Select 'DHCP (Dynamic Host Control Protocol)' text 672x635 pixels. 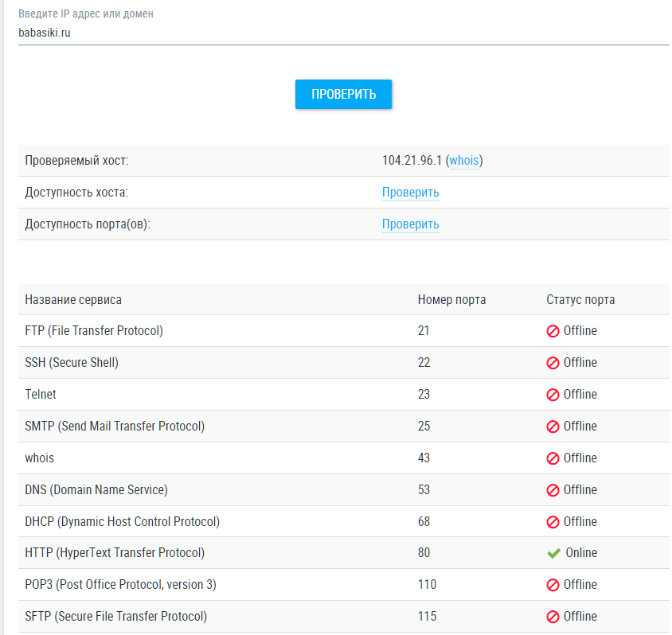click(122, 521)
